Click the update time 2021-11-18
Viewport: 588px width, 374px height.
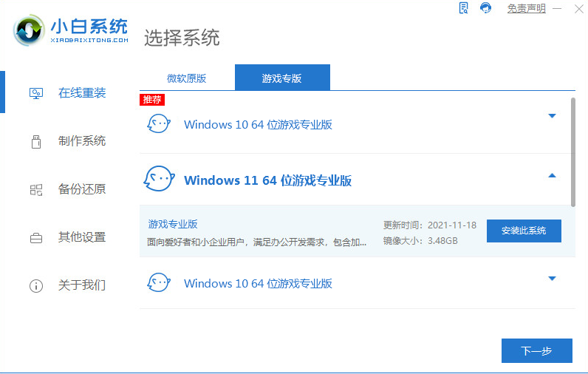pos(452,225)
